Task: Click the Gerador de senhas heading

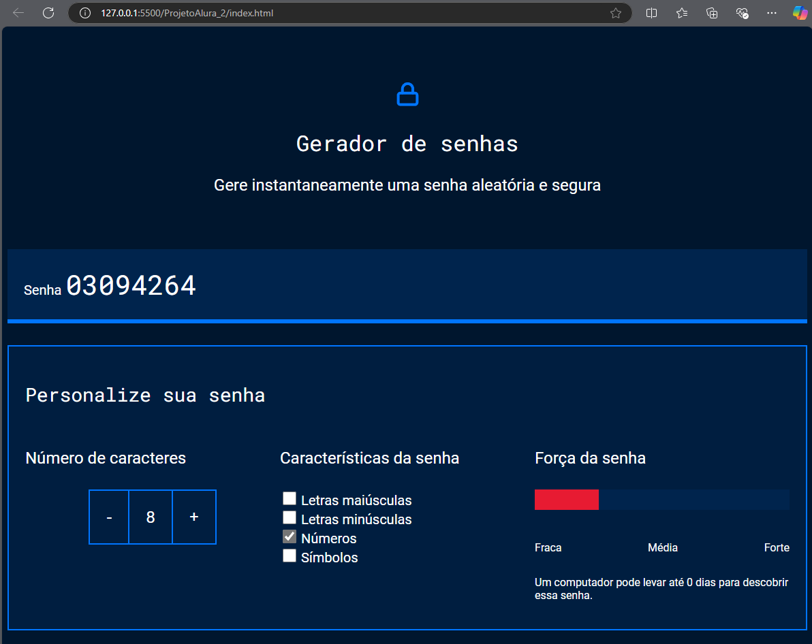Action: click(407, 144)
